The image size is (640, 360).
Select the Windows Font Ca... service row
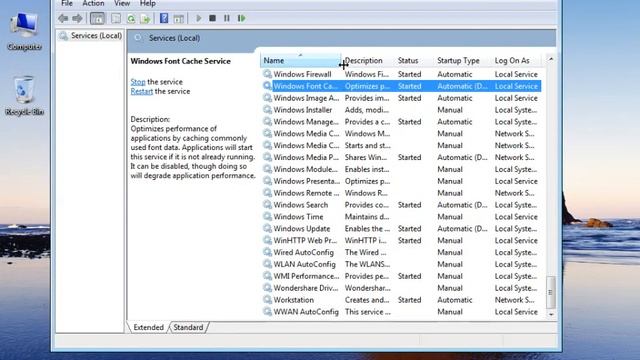(401, 86)
